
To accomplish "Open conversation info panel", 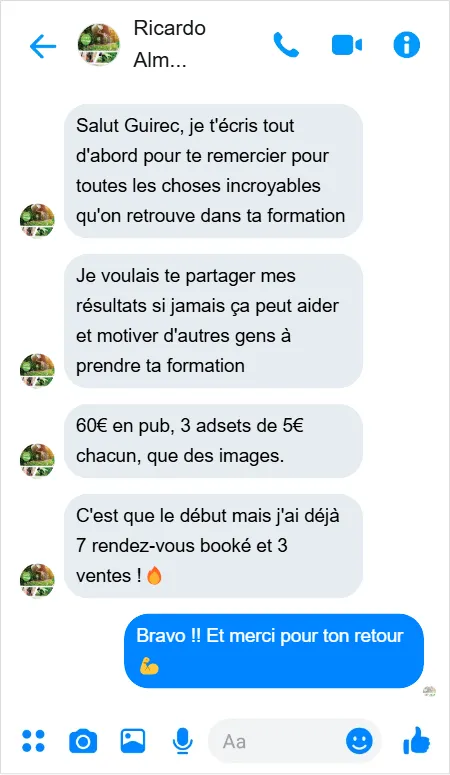I will point(406,45).
